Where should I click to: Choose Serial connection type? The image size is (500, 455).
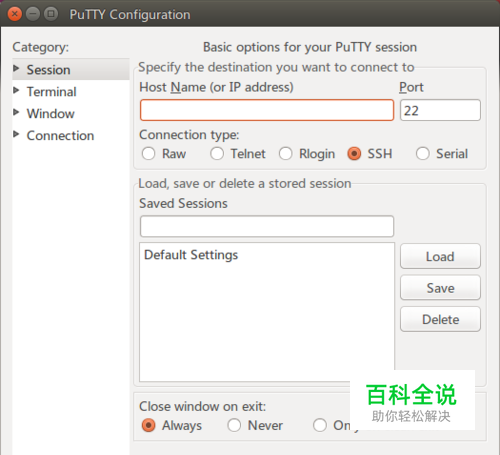423,154
